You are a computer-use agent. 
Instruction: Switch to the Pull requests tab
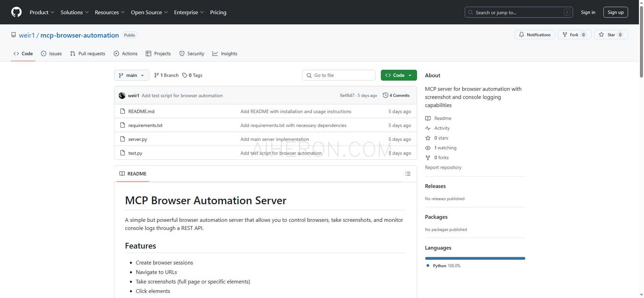[88, 54]
